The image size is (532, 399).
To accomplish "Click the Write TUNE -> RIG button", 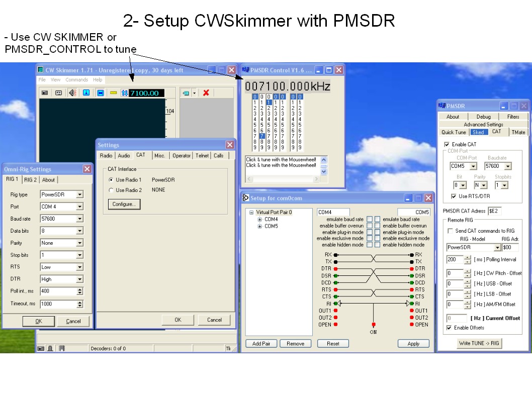I will (479, 343).
